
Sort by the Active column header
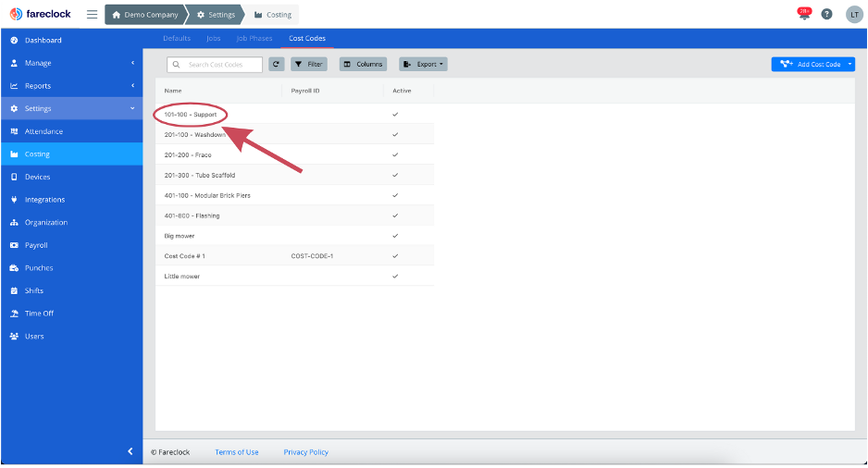tap(402, 91)
